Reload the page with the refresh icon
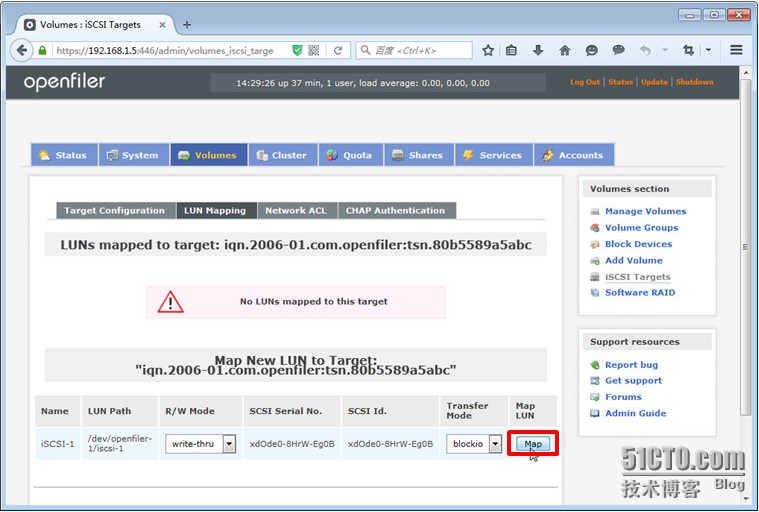Screen dimensions: 759x512 coord(338,50)
